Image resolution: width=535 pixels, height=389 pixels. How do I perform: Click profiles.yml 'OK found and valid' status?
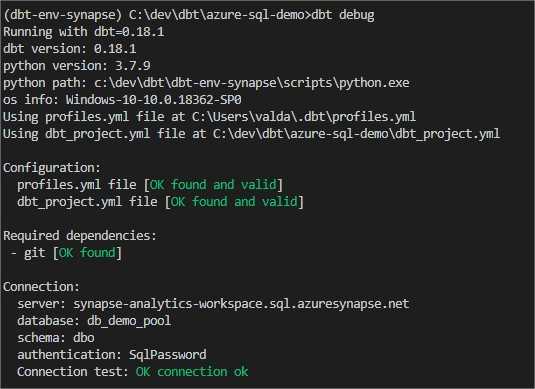pyautogui.click(x=213, y=185)
